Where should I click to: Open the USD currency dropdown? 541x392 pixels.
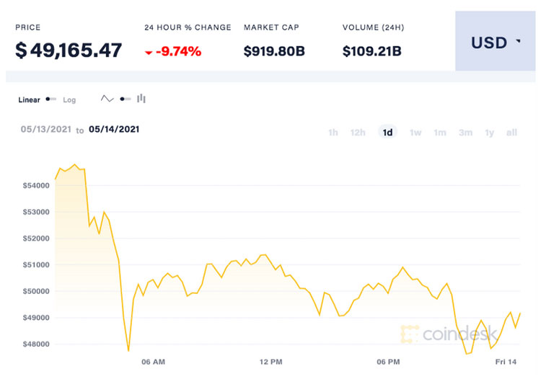pyautogui.click(x=496, y=43)
